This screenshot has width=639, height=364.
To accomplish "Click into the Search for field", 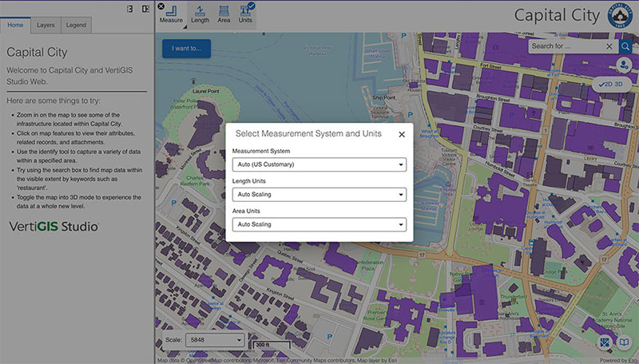I will pyautogui.click(x=566, y=46).
